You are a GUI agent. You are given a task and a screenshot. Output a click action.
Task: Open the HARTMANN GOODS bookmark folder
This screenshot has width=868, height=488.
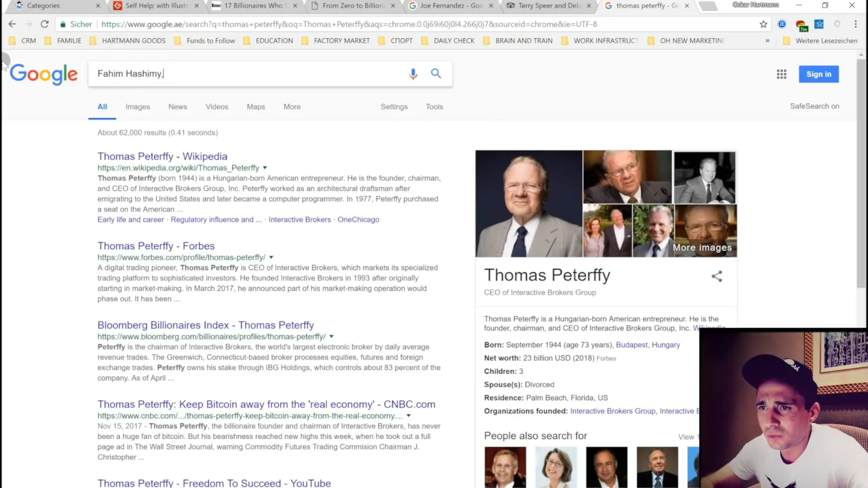127,41
